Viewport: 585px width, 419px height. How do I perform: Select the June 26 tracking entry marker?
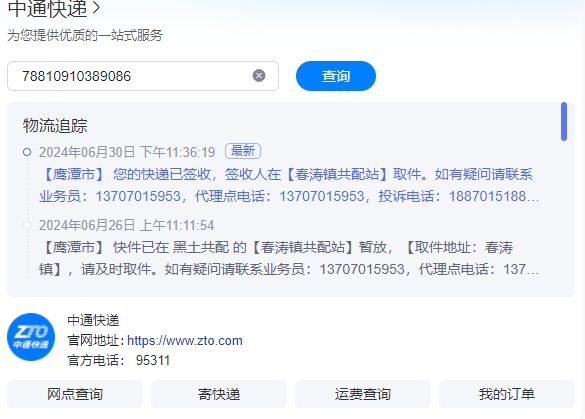coord(27,225)
